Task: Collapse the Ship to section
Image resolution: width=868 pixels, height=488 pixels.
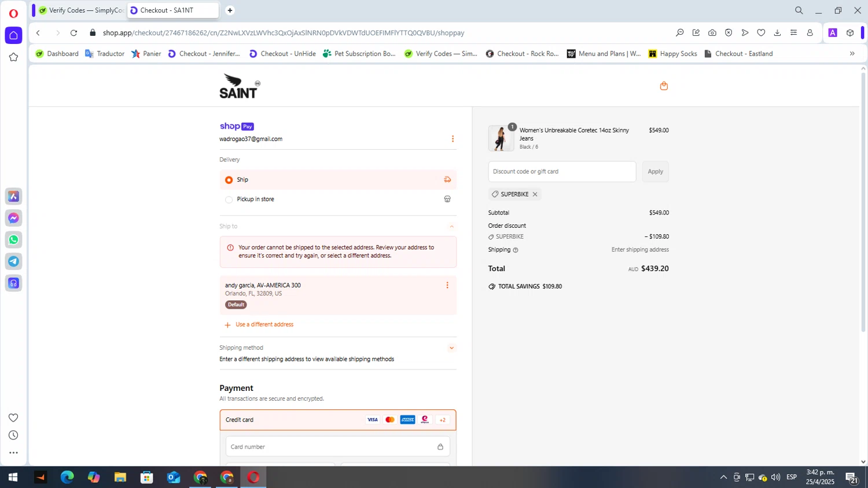Action: coord(451,227)
